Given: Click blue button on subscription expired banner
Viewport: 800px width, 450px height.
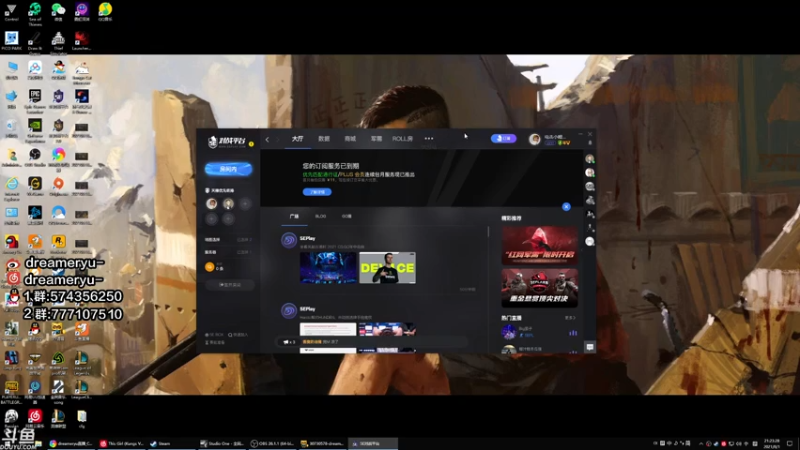Looking at the screenshot, I should [317, 192].
